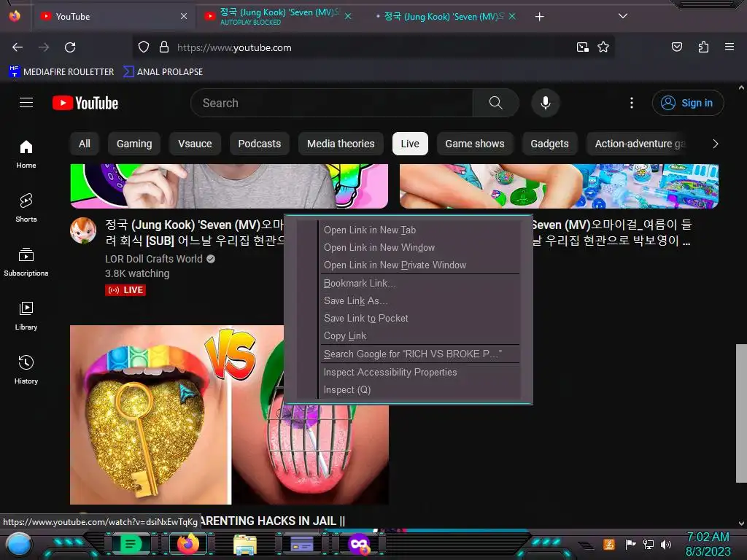
Task: Click the taskbar clock 7:02 AM
Action: point(708,537)
